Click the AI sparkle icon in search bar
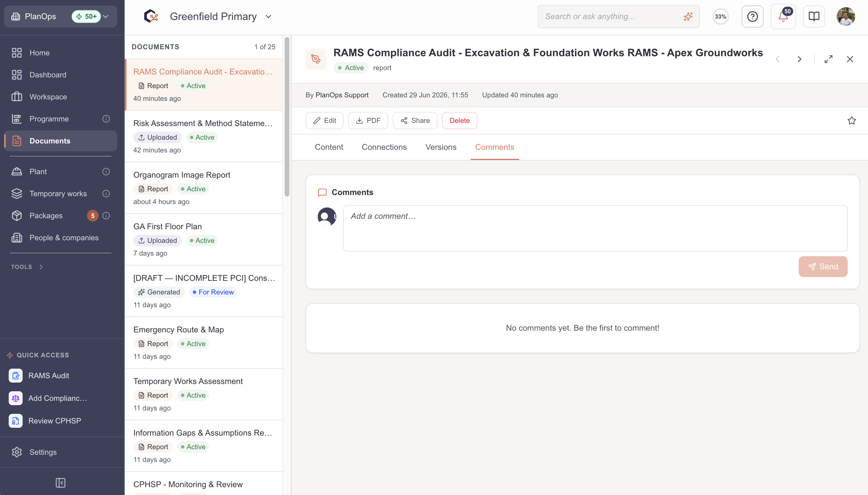Screen dimensions: 868x495 [688, 16]
